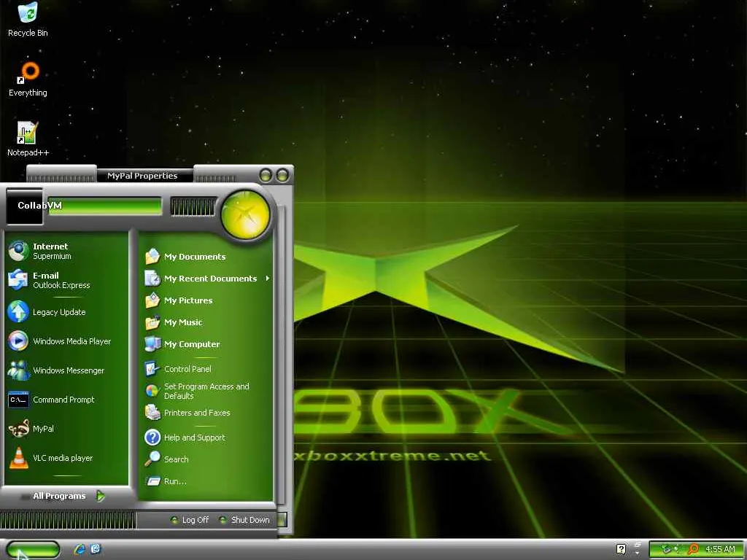Screen dimensions: 747x560
Task: Click the round Xbox logo orb
Action: (245, 214)
